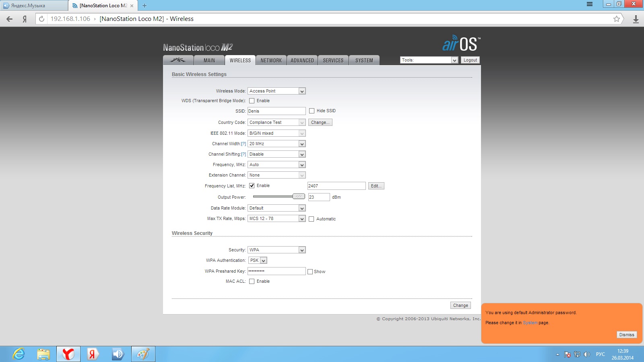Open the [?] help for Channel Shifting
The width and height of the screenshot is (644, 362).
[x=244, y=154]
